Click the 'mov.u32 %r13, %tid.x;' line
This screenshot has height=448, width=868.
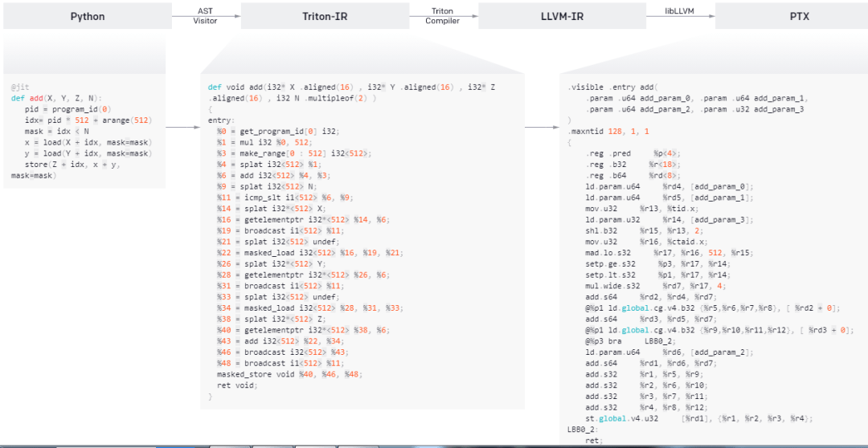click(x=642, y=209)
